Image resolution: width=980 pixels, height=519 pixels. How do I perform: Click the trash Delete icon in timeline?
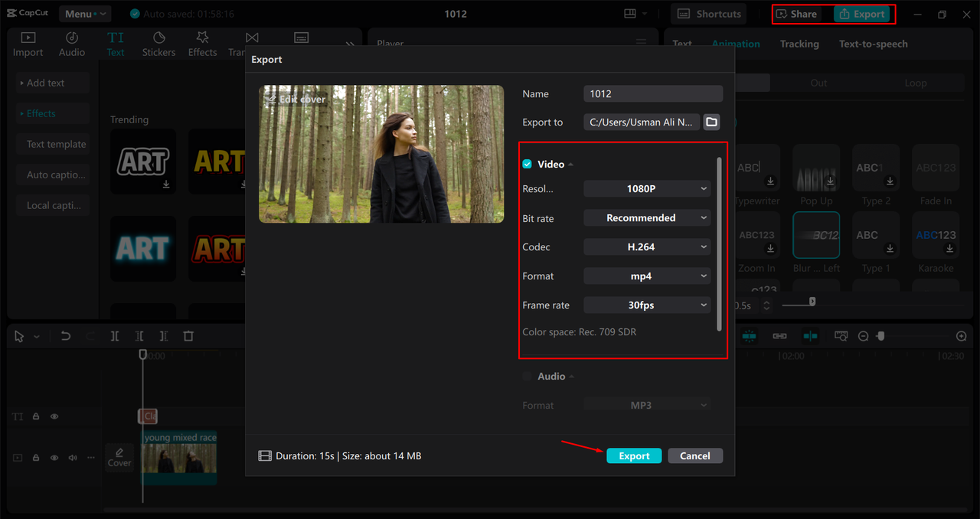188,336
